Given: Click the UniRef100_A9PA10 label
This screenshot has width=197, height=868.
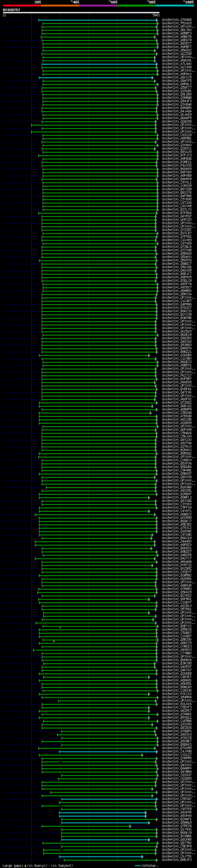Looking at the screenshot, I should [176, 74].
